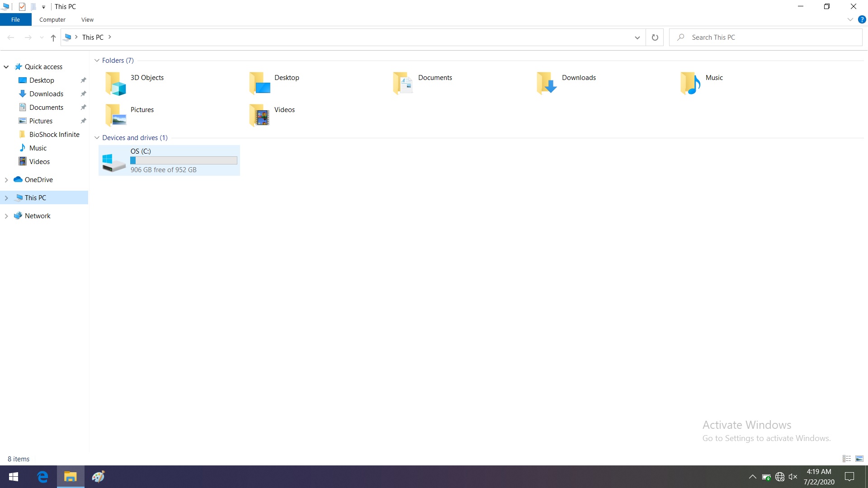Switch to large icons view button
868x488 pixels.
click(x=859, y=459)
